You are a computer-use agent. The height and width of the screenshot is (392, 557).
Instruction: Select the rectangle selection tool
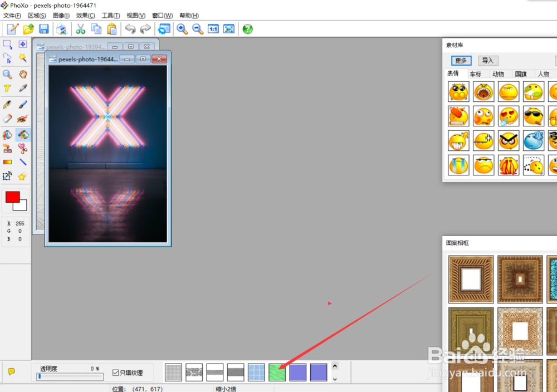click(7, 45)
